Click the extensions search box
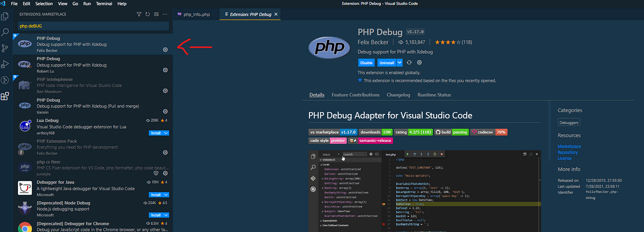 click(x=93, y=26)
